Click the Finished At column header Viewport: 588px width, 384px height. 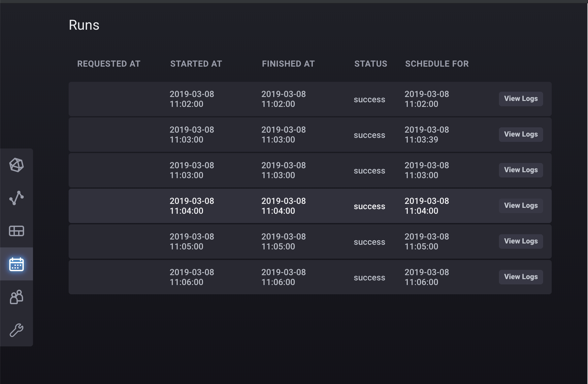coord(288,64)
